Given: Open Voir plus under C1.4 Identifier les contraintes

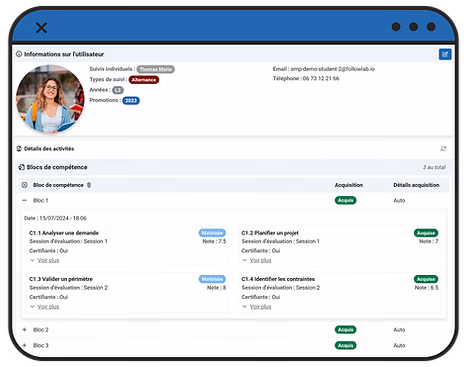Looking at the screenshot, I should pyautogui.click(x=260, y=307).
